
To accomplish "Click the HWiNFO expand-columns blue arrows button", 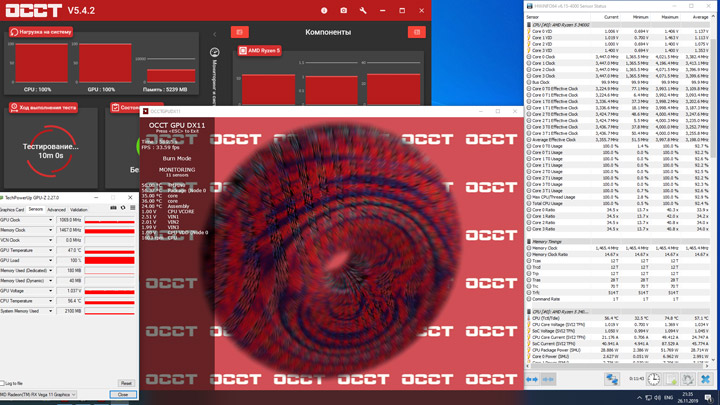I will (532, 379).
